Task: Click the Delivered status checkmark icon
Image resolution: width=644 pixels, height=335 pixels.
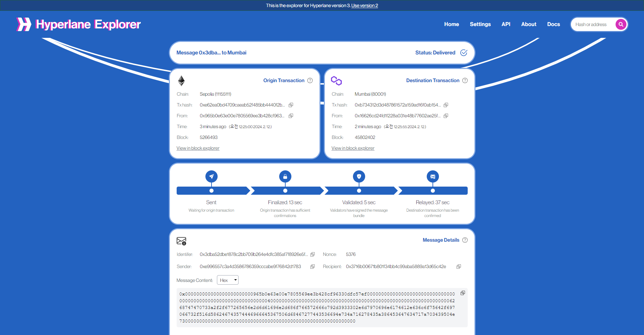Action: [464, 53]
